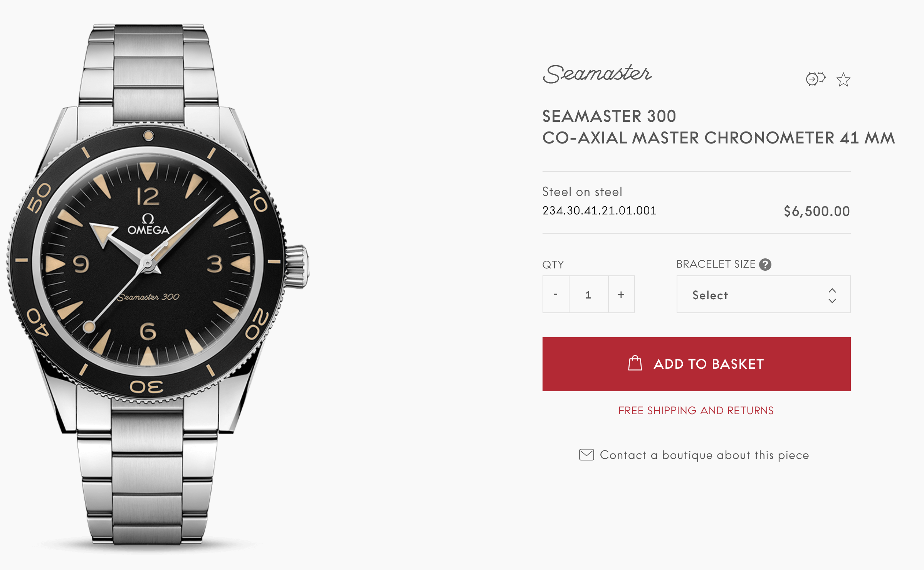Viewport: 924px width, 570px height.
Task: Click the up/down chevrons in the bracelet selector
Action: [x=832, y=295]
